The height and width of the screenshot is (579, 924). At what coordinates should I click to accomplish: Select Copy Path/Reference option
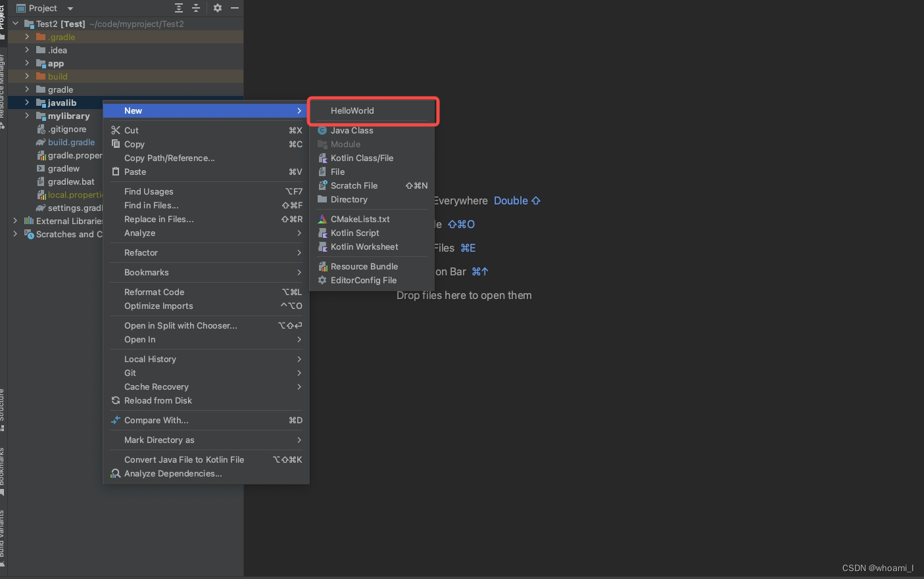click(207, 158)
